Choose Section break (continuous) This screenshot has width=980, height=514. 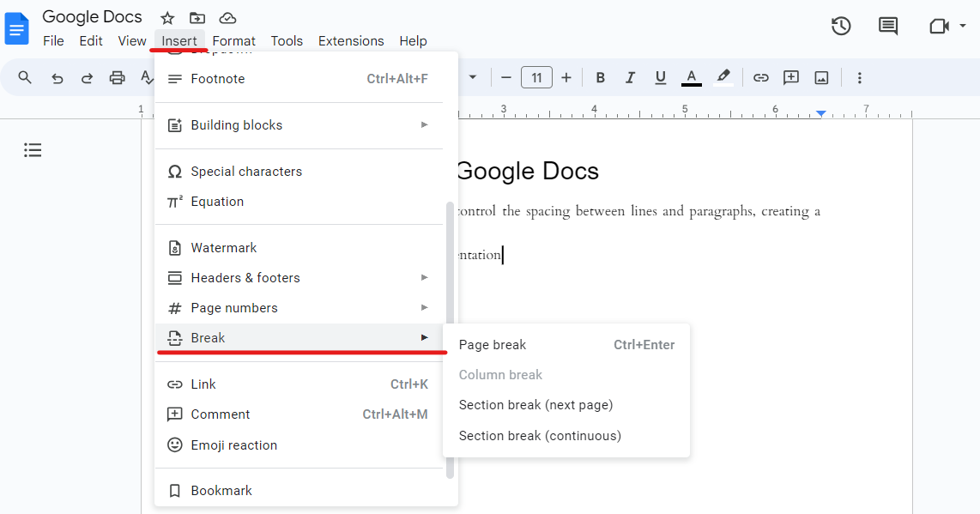pos(540,436)
